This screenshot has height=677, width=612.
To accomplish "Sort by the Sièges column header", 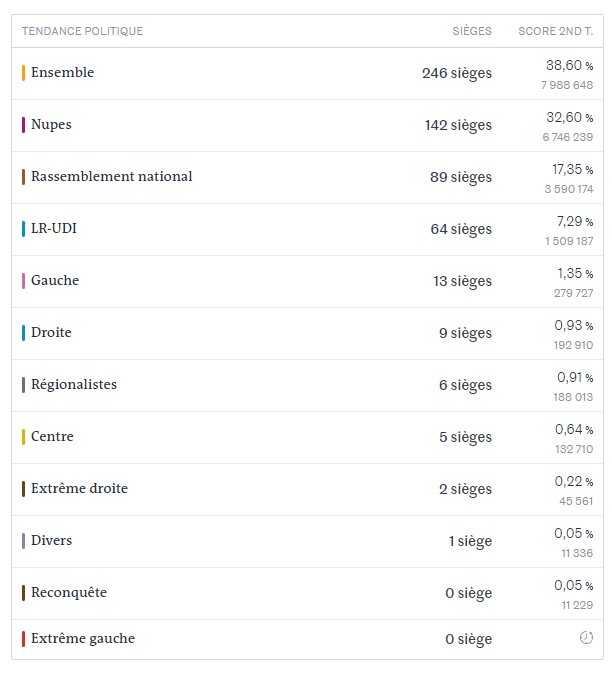I will click(472, 31).
